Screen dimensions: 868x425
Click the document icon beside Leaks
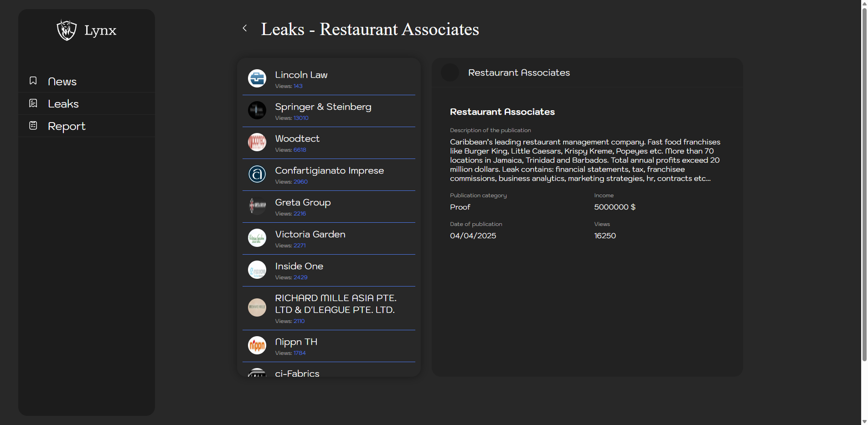33,103
